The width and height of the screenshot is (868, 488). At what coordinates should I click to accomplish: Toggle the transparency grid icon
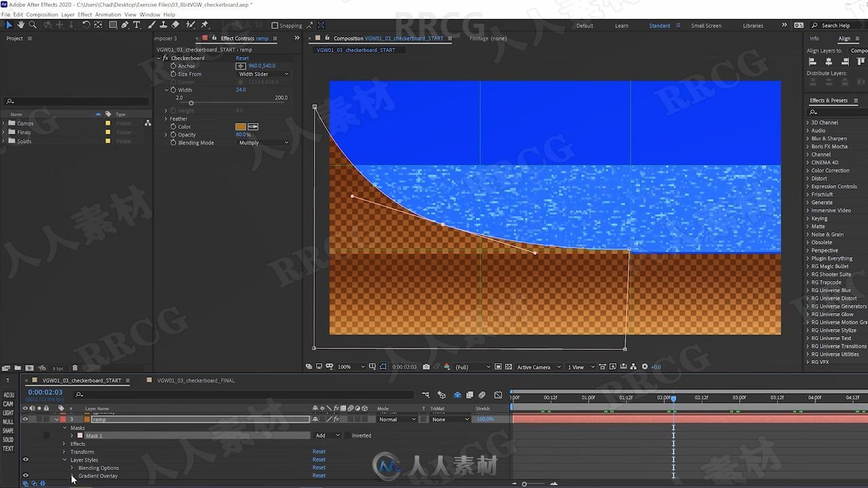click(x=510, y=367)
